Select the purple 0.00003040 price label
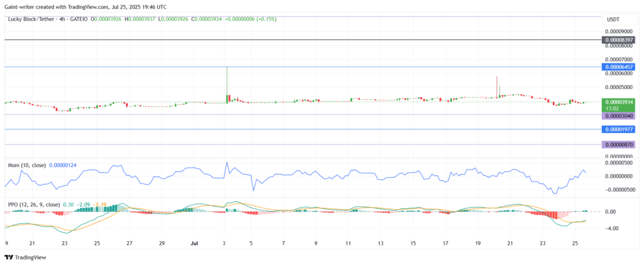644x265 pixels. [618, 116]
